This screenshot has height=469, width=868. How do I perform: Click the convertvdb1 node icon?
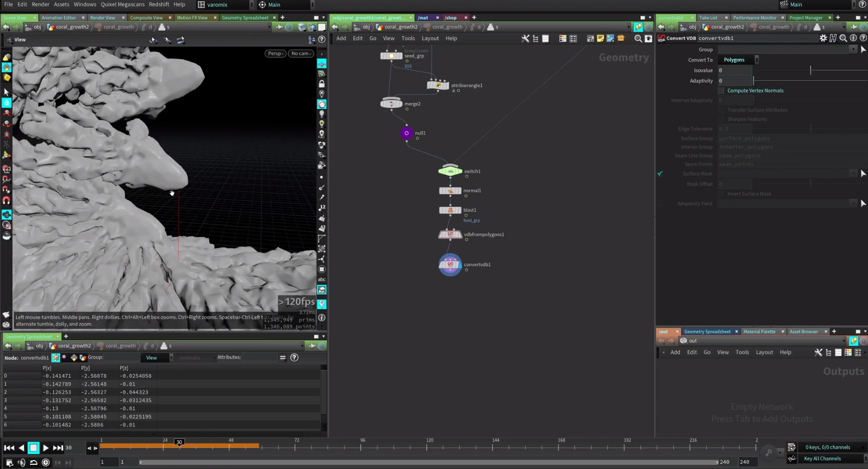click(450, 265)
